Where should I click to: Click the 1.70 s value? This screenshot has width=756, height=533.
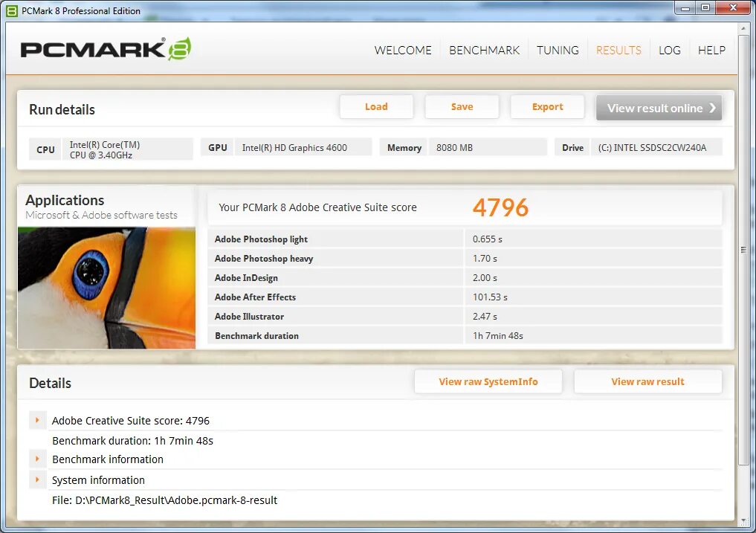click(485, 259)
